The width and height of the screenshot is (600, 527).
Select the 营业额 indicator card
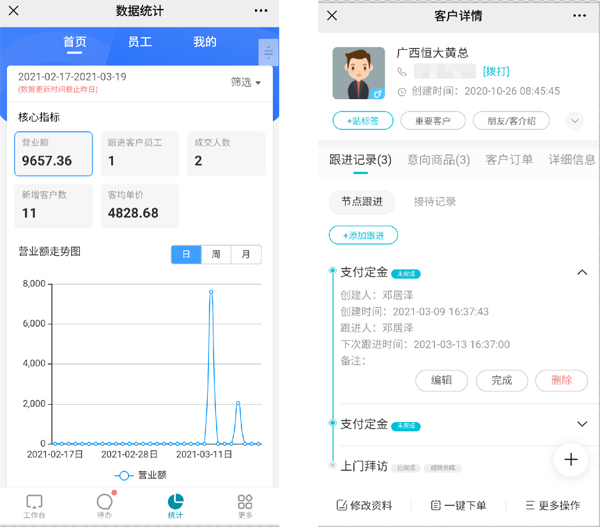[54, 154]
